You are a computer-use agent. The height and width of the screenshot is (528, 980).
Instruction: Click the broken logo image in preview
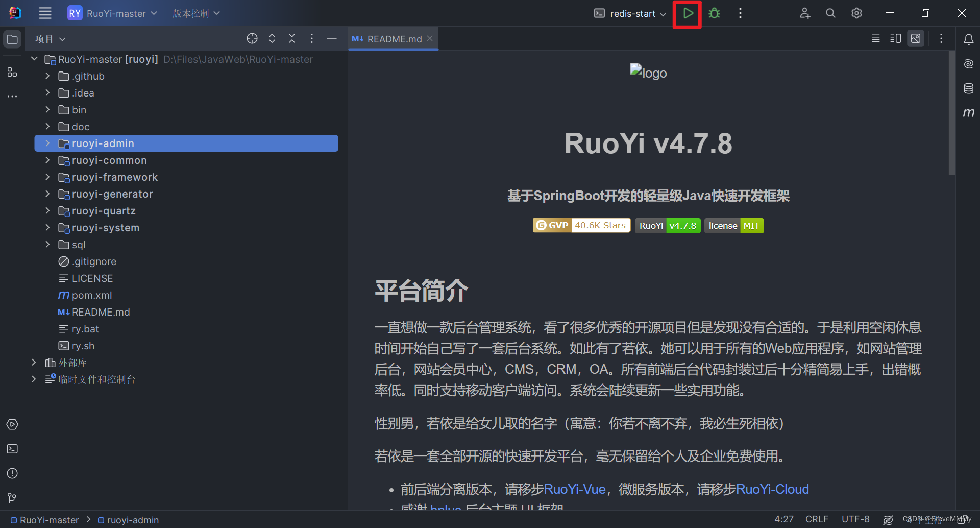point(648,73)
